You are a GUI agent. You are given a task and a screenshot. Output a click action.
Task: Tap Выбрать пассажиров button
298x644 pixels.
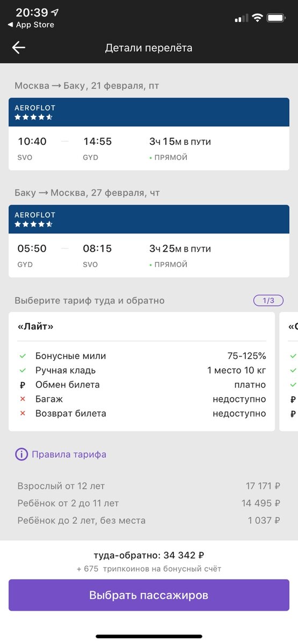coord(149,595)
